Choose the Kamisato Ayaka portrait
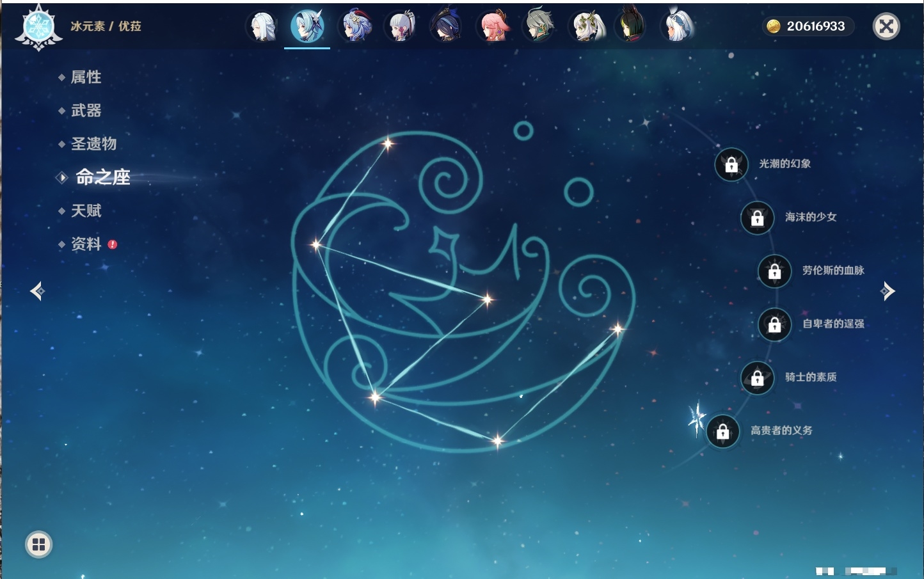924x579 pixels. click(401, 27)
